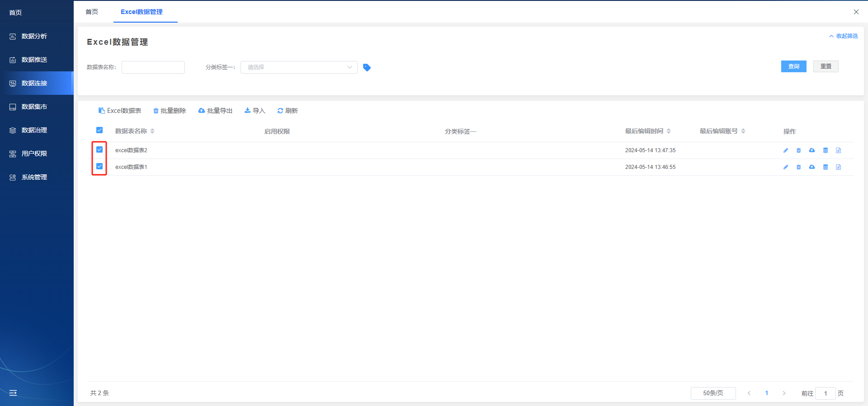Uncheck the excel数据表2 row checkbox
The image size is (868, 406).
coord(99,149)
